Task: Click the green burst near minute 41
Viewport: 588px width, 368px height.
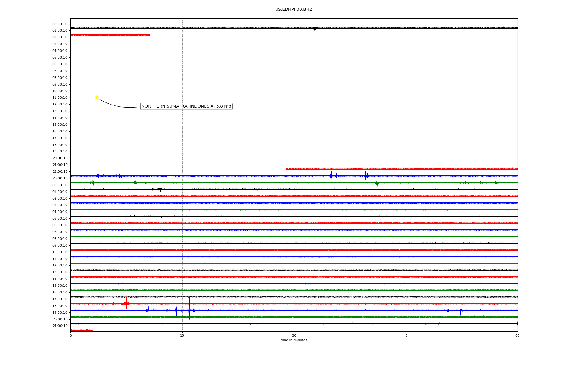Action: [377, 183]
